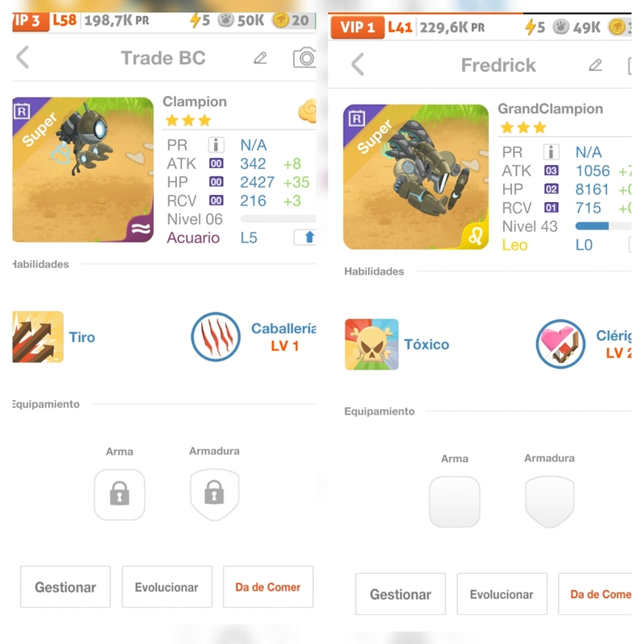Viewport: 644px width, 644px height.
Task: Tap Evolucionar for Clampion
Action: pyautogui.click(x=167, y=587)
